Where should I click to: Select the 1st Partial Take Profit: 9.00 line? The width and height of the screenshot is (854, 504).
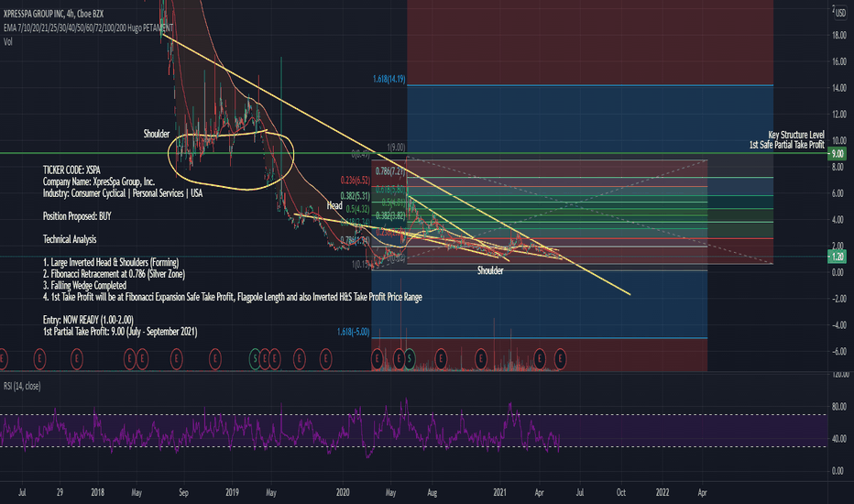120,332
